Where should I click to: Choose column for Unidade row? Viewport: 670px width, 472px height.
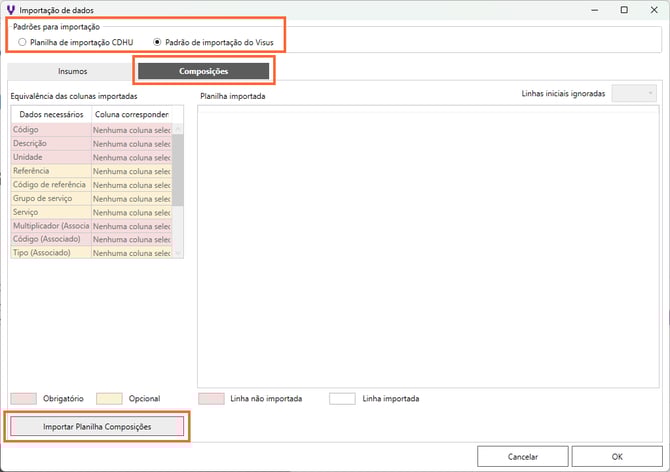click(130, 157)
